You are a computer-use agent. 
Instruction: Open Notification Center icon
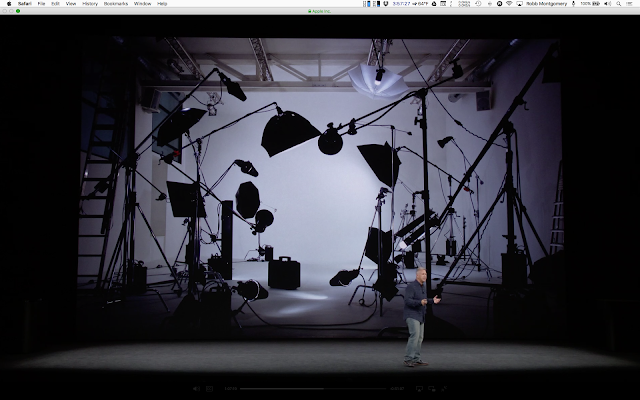click(x=629, y=4)
